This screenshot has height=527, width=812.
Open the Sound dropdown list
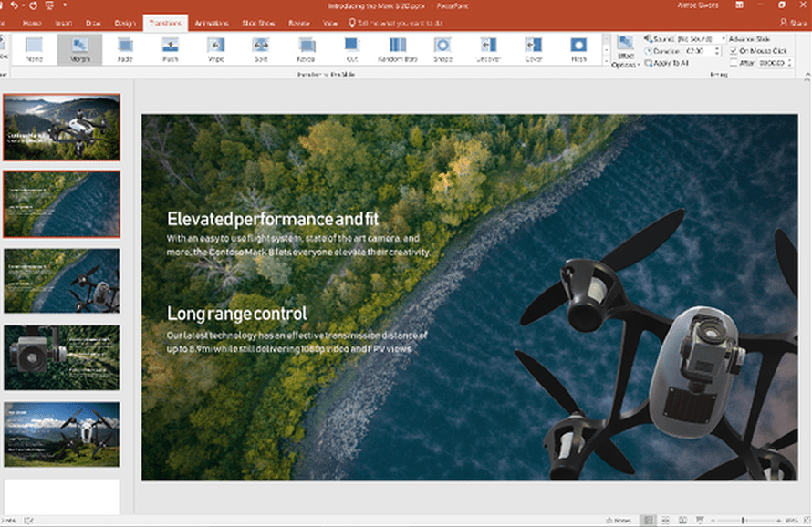(x=723, y=39)
